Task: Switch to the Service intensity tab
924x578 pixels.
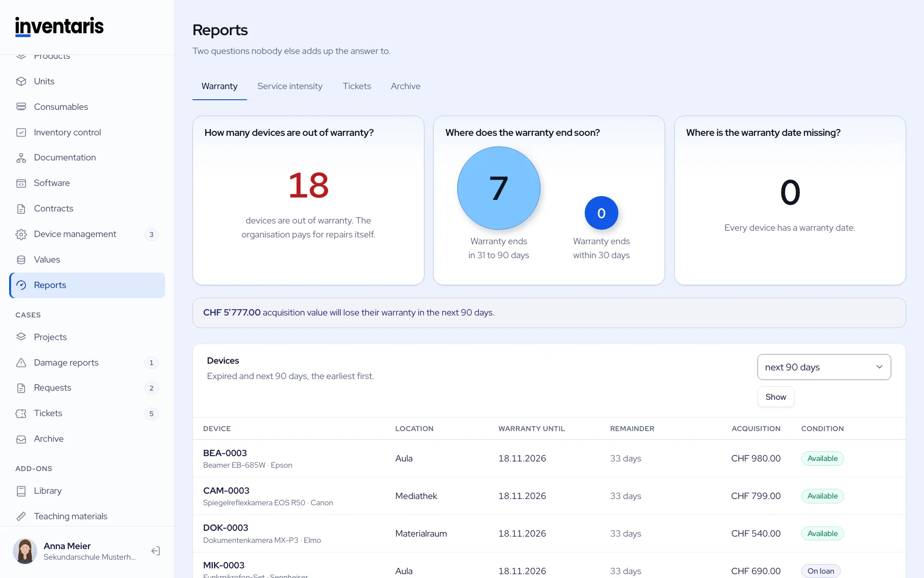Action: tap(290, 86)
